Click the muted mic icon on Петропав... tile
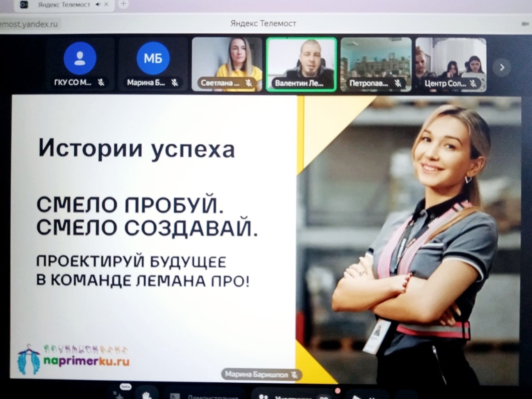The width and height of the screenshot is (532, 399). click(x=398, y=83)
